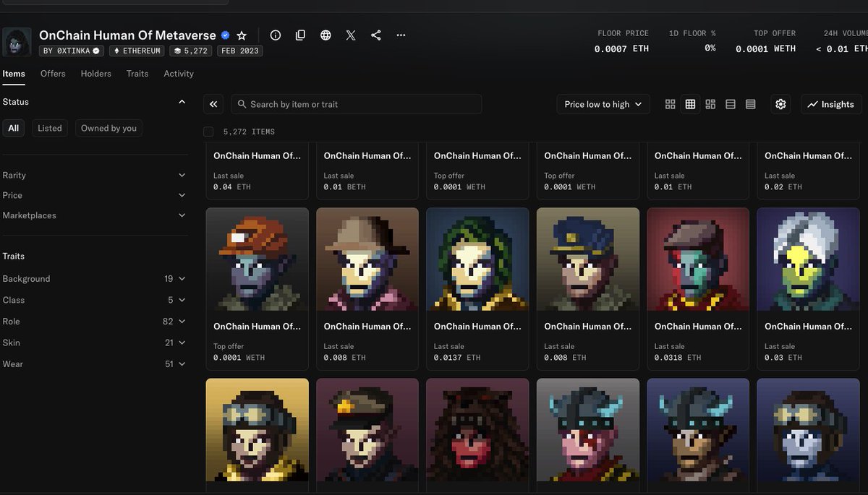Open the green-haired NFT thumbnail
Viewport: 868px width, 495px height.
(x=477, y=259)
